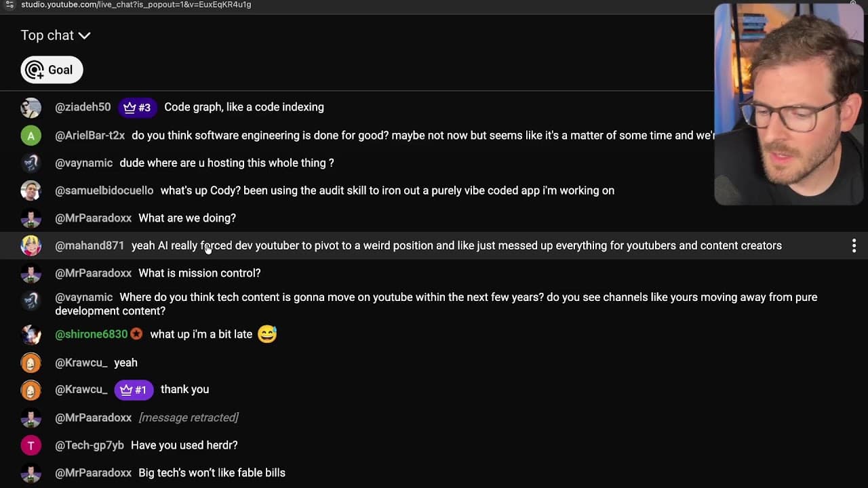Image resolution: width=868 pixels, height=488 pixels.
Task: Click the studio.youtube.com URL field
Action: point(136,5)
